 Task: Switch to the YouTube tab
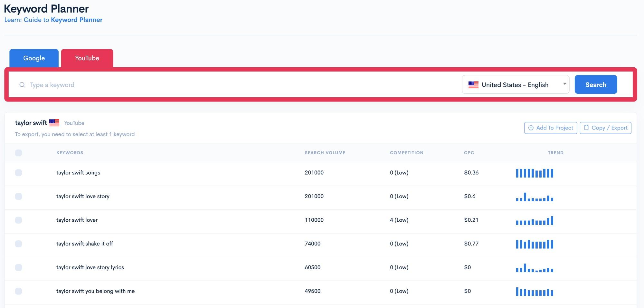click(87, 58)
